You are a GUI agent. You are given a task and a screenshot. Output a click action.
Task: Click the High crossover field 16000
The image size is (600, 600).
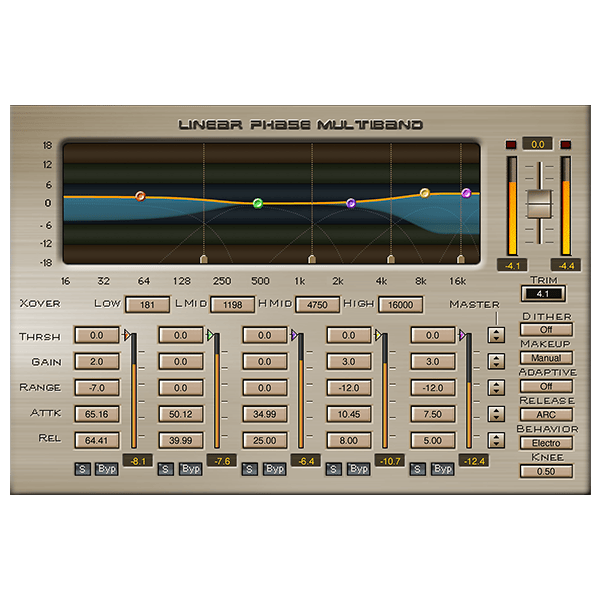(401, 305)
